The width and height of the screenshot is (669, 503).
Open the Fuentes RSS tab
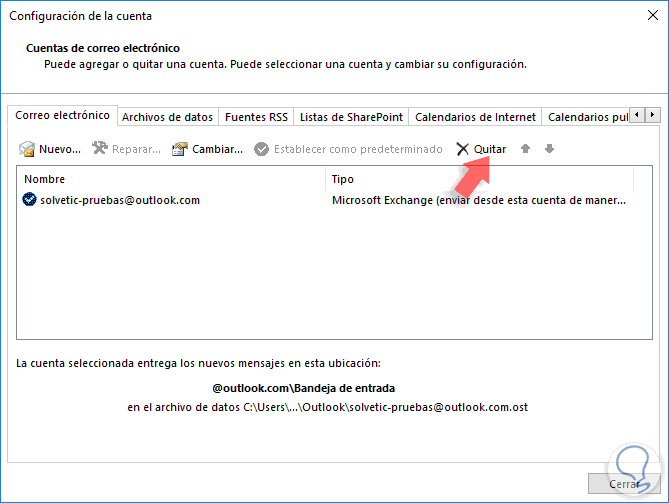256,117
